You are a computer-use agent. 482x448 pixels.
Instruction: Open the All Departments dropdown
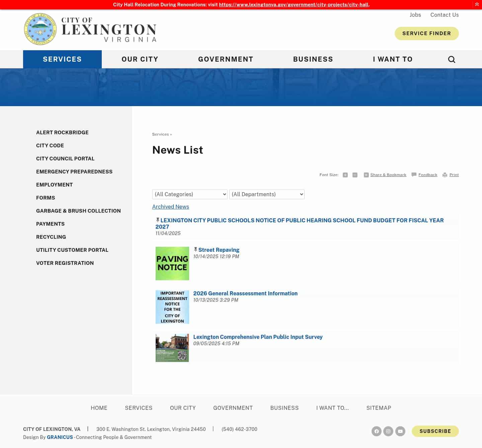click(x=266, y=194)
